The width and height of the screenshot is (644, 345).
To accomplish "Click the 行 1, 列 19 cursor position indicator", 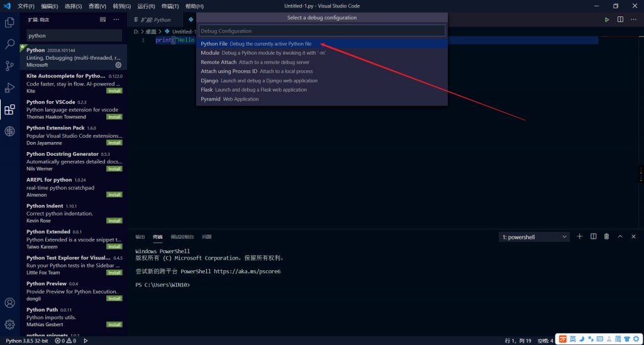I will point(518,341).
